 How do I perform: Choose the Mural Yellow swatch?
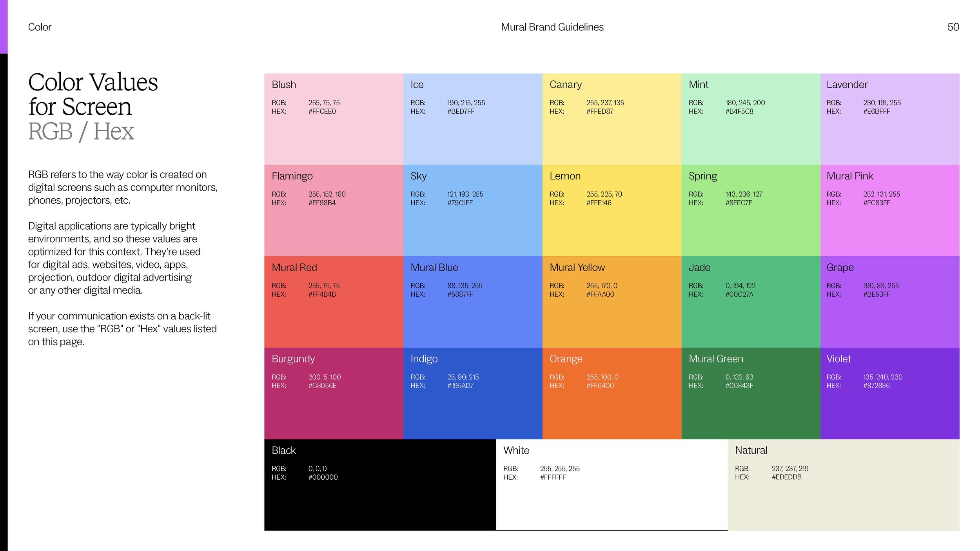(x=612, y=302)
